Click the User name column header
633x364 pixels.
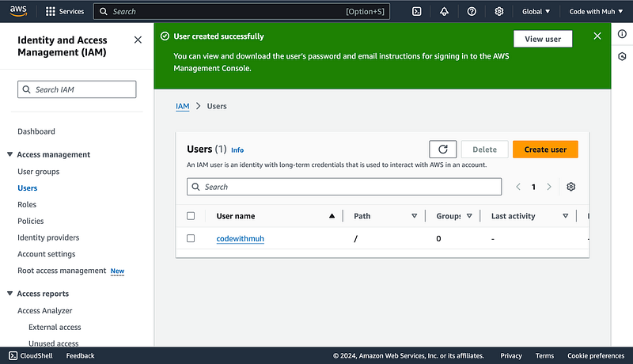(235, 216)
